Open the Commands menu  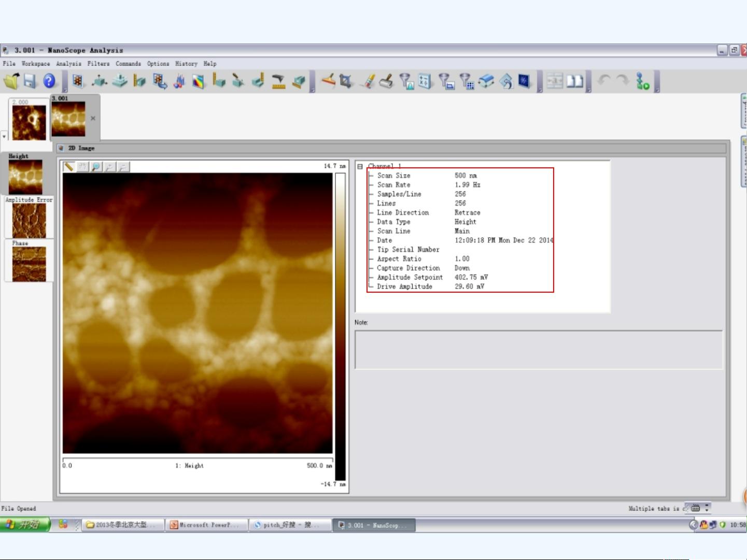[x=128, y=64]
